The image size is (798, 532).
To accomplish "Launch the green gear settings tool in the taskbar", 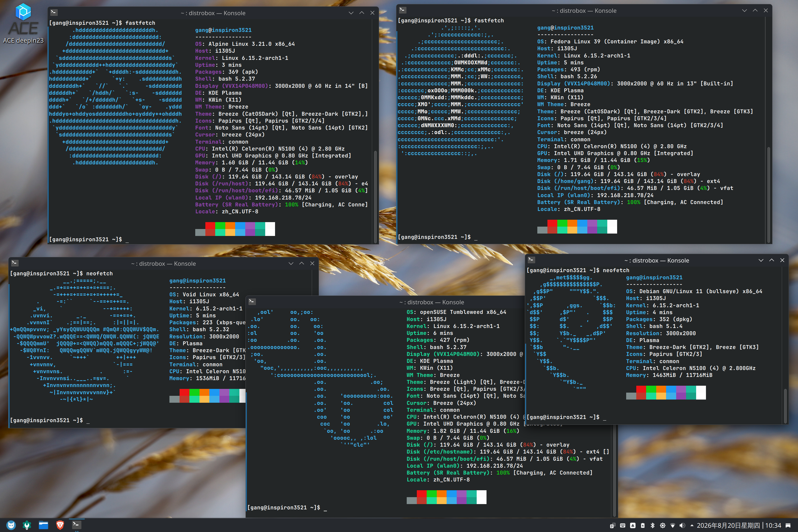I will click(27, 525).
